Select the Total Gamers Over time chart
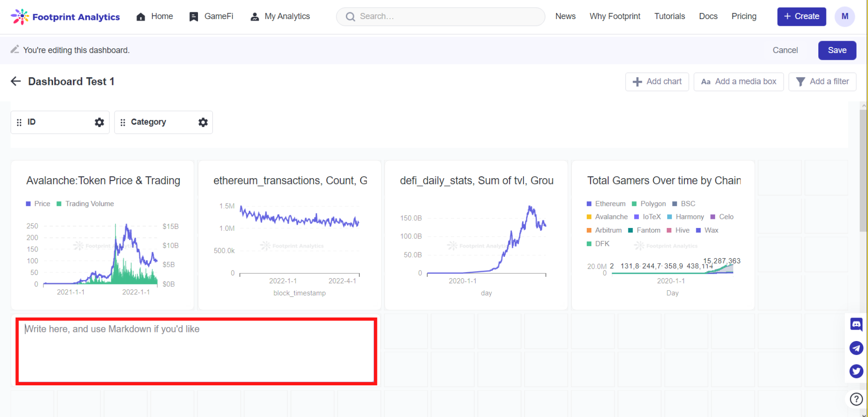The height and width of the screenshot is (417, 868). click(663, 235)
